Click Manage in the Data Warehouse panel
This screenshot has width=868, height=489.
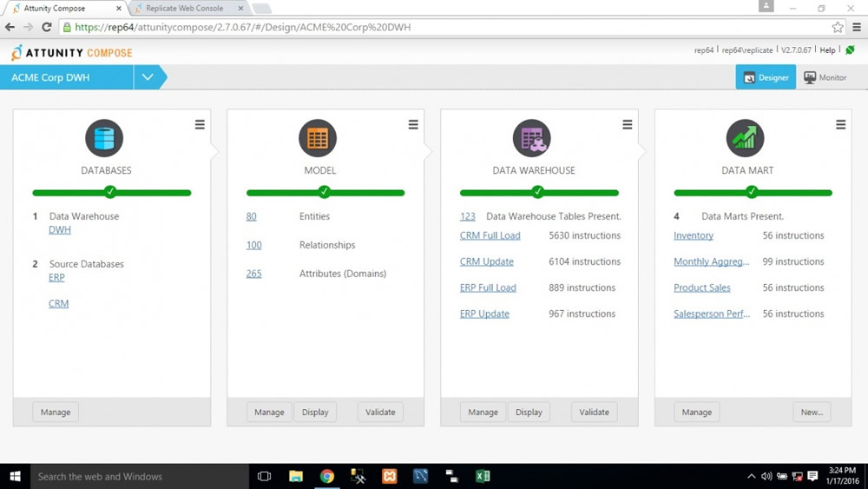click(x=483, y=412)
